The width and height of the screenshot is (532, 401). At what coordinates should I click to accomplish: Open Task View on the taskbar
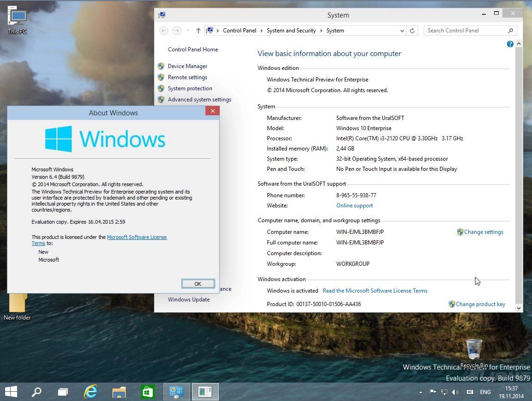pyautogui.click(x=63, y=392)
